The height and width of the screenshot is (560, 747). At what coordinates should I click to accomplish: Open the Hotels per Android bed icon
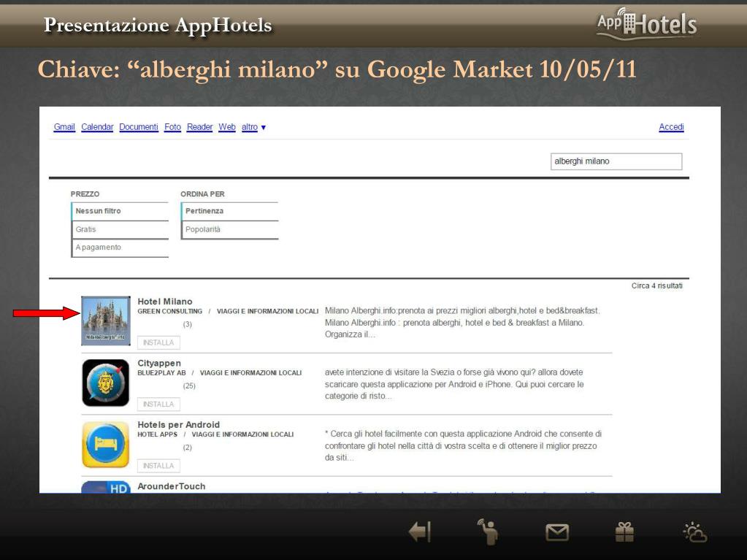[106, 445]
